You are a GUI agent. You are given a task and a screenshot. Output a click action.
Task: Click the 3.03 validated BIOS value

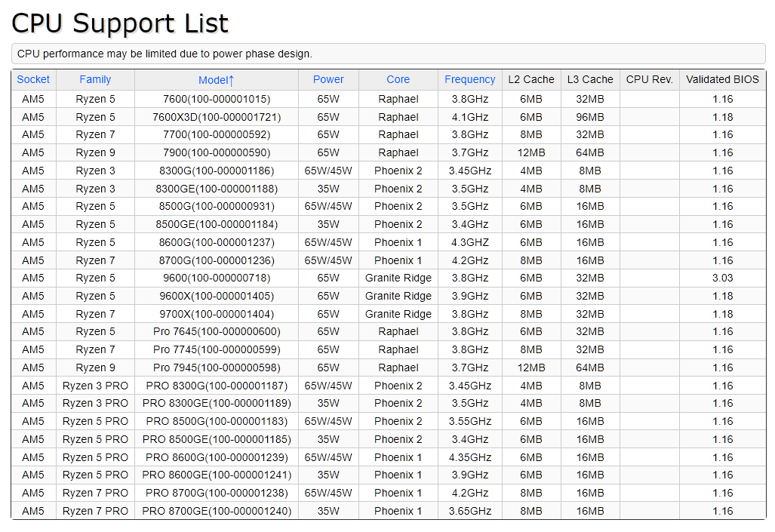tap(722, 278)
